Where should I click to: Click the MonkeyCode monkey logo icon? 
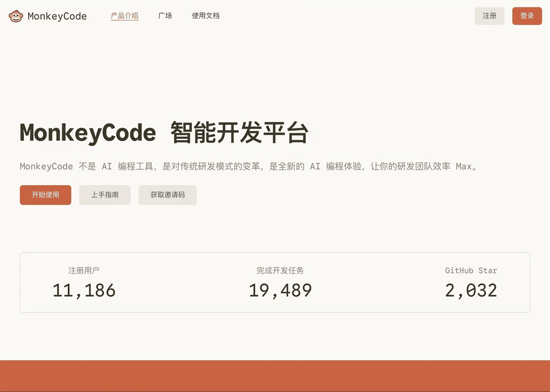pos(16,16)
